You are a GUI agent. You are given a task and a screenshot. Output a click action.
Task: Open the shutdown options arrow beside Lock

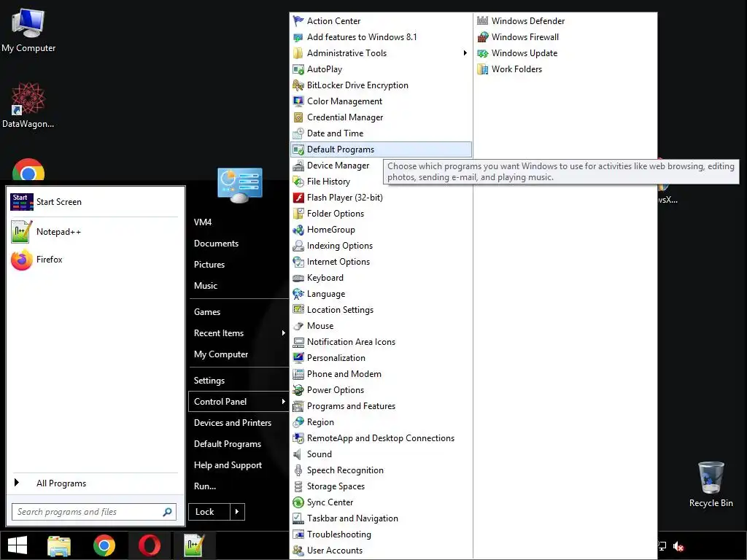click(x=237, y=512)
